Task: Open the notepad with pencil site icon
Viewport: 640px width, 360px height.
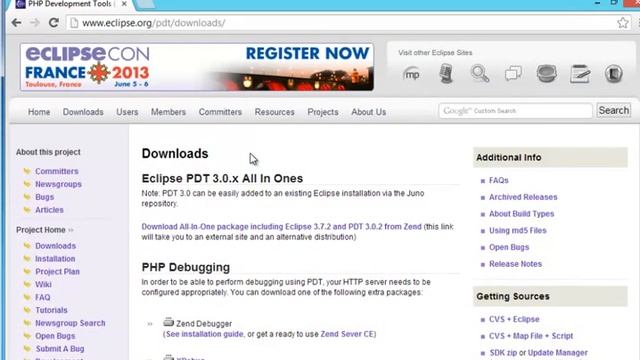Action: pyautogui.click(x=580, y=74)
